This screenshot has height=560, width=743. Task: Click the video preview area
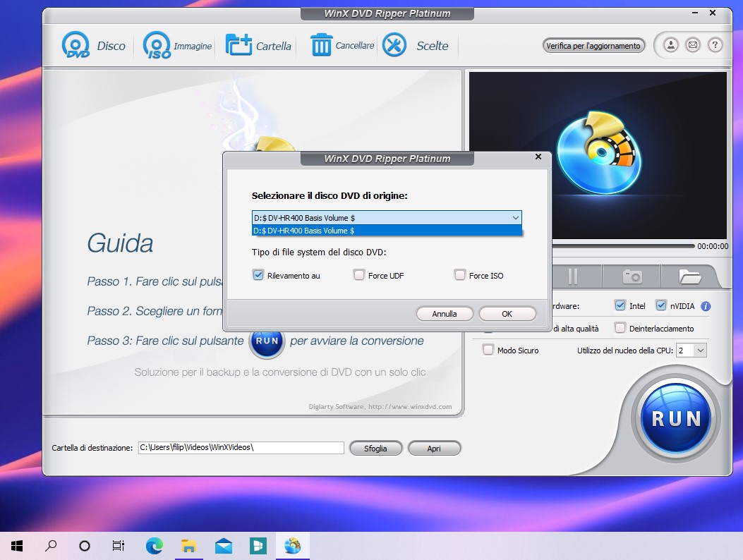[598, 155]
